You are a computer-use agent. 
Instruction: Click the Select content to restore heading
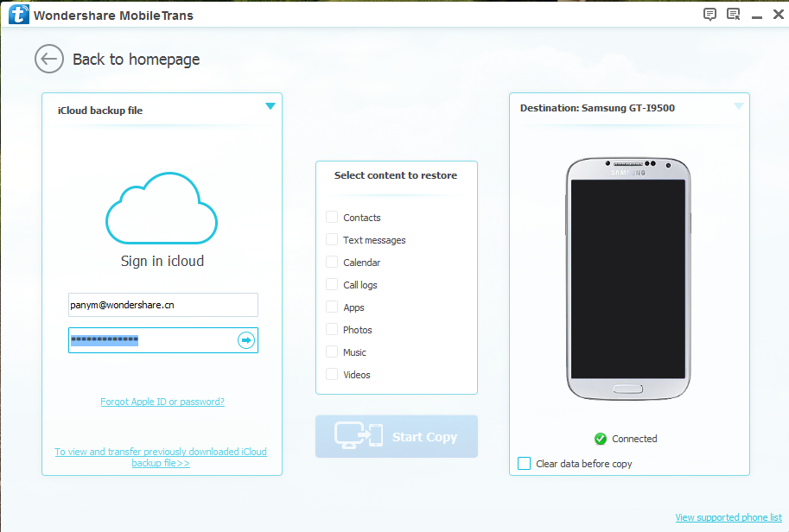click(396, 175)
